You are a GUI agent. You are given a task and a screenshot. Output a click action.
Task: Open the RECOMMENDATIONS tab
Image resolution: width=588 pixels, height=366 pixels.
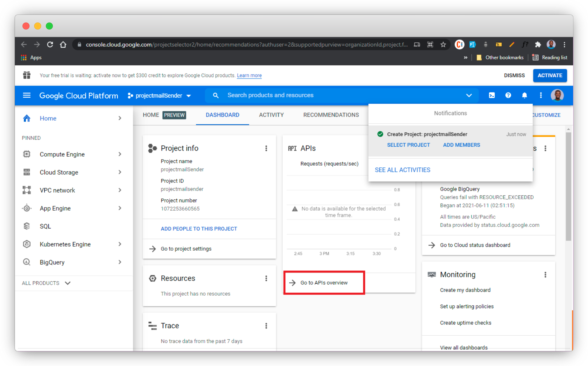(x=331, y=115)
